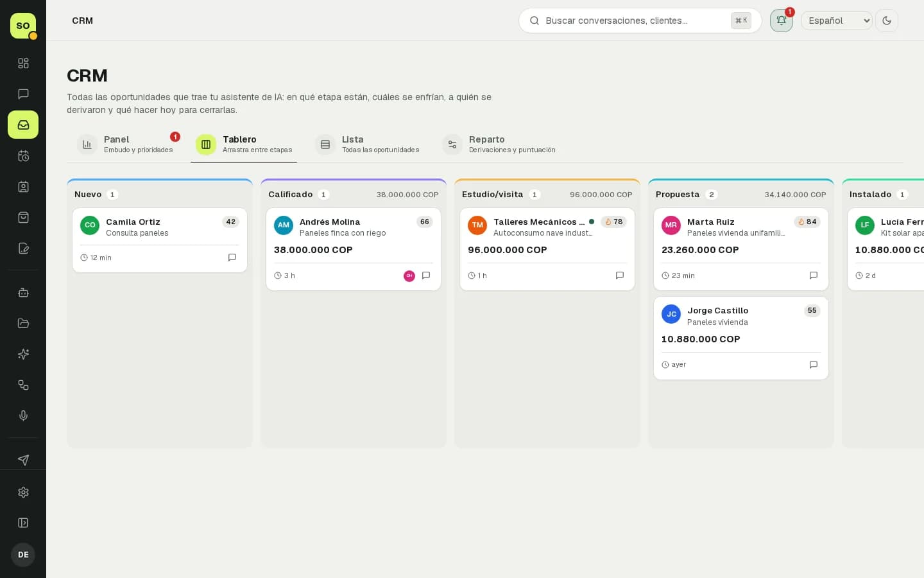Open the DE user avatar menu

click(x=23, y=555)
